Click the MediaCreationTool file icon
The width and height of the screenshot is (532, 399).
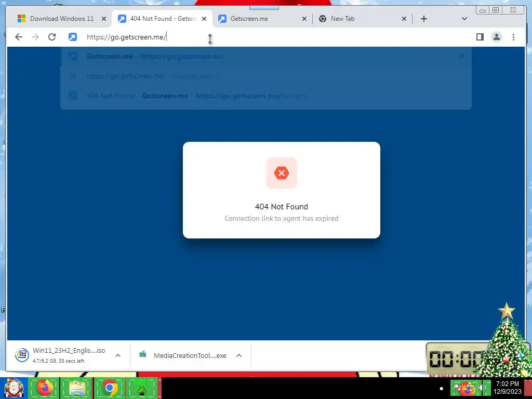143,354
